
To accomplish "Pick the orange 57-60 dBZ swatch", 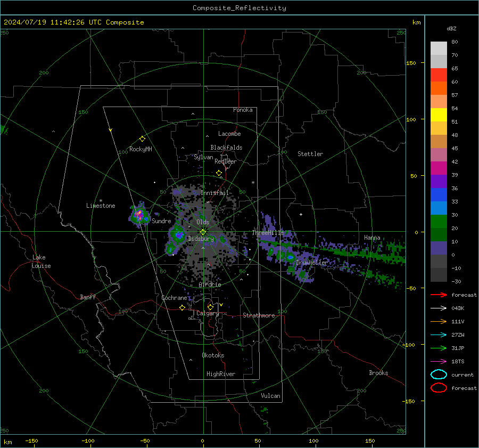I will [x=439, y=88].
